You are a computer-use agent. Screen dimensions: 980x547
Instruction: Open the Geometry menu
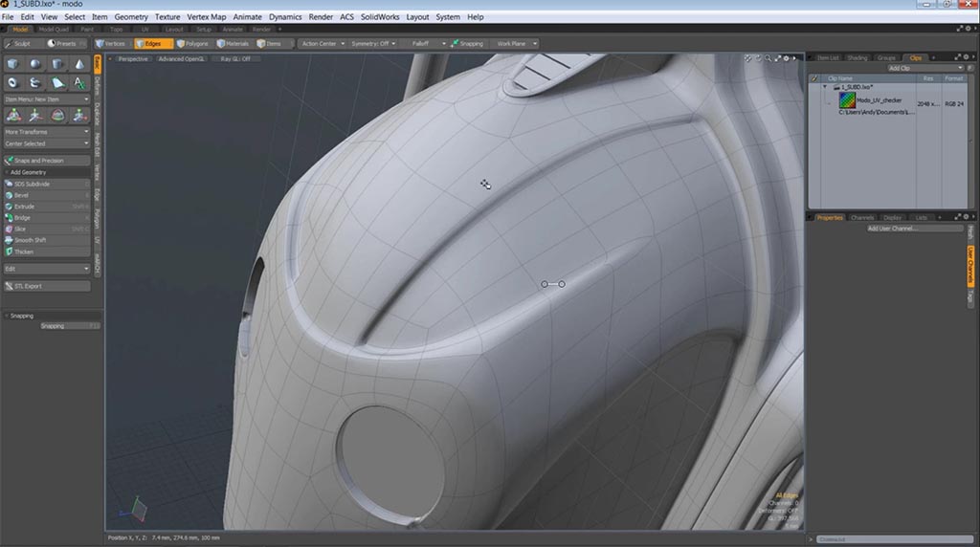[131, 17]
